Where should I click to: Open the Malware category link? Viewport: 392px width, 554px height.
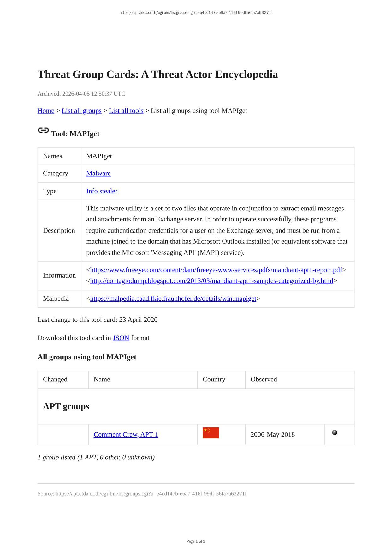click(x=98, y=173)
